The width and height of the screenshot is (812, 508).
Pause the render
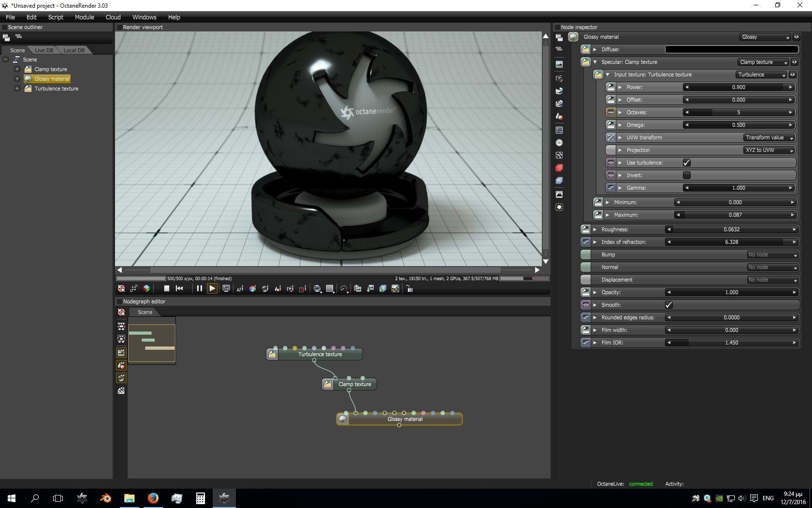[x=199, y=288]
